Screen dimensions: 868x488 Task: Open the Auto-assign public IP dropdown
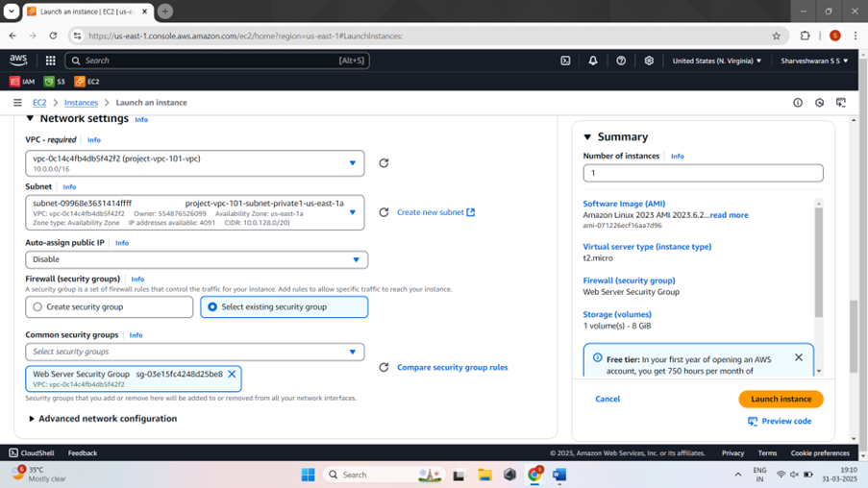click(196, 259)
